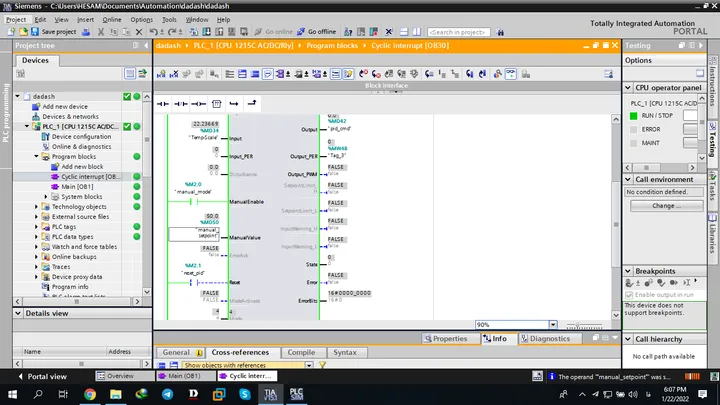This screenshot has width=720, height=405.
Task: Click the Save project icon
Action: [x=35, y=32]
